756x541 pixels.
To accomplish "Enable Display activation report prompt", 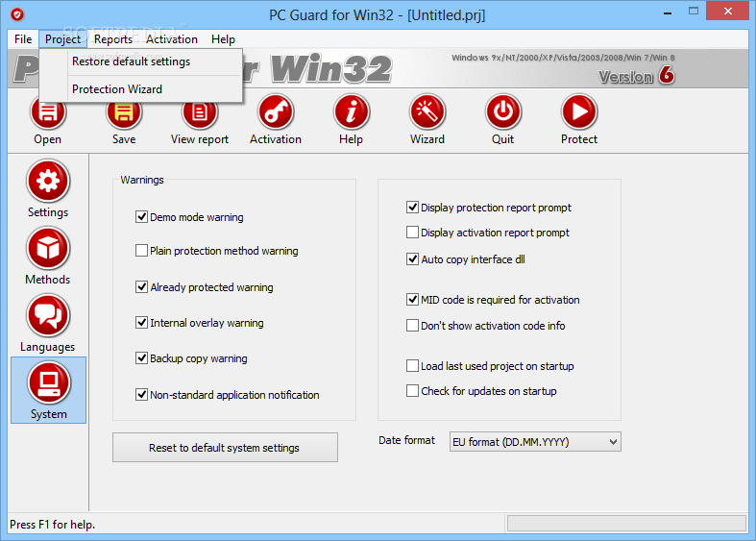I will (412, 233).
